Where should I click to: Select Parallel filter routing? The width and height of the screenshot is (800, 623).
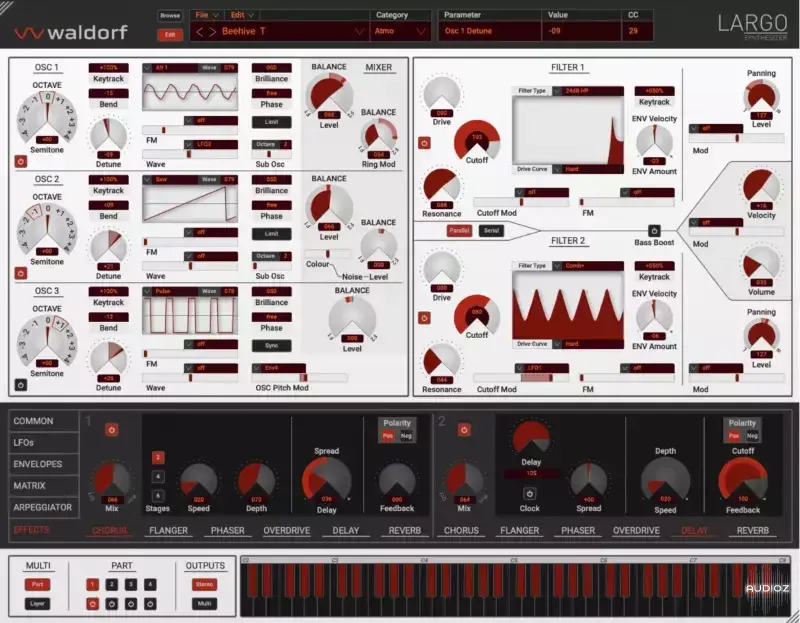point(459,231)
